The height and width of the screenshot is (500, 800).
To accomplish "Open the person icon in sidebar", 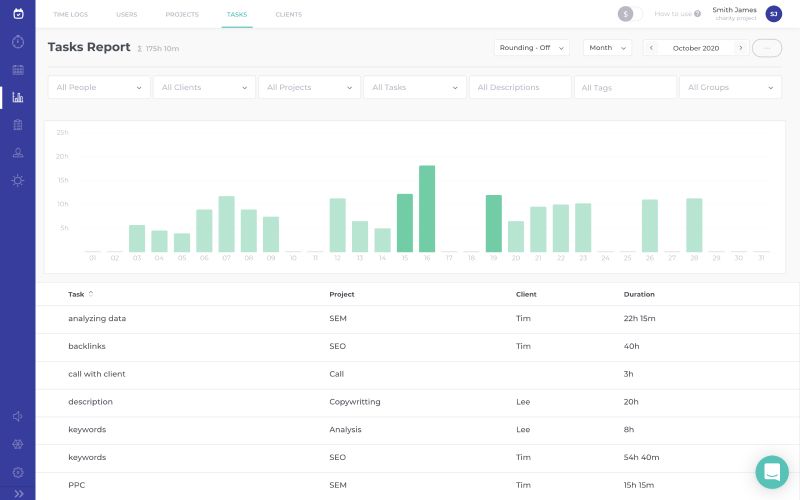I will coord(18,153).
